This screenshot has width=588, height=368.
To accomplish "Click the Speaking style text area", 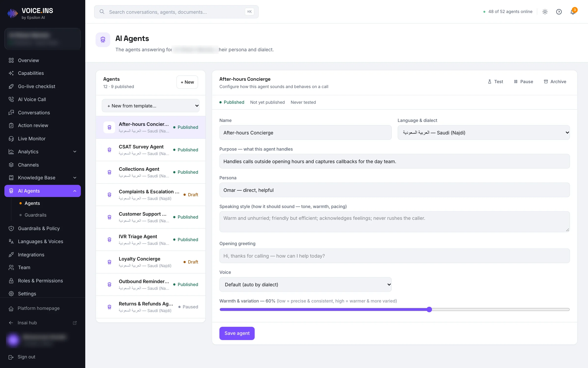I will (x=394, y=222).
